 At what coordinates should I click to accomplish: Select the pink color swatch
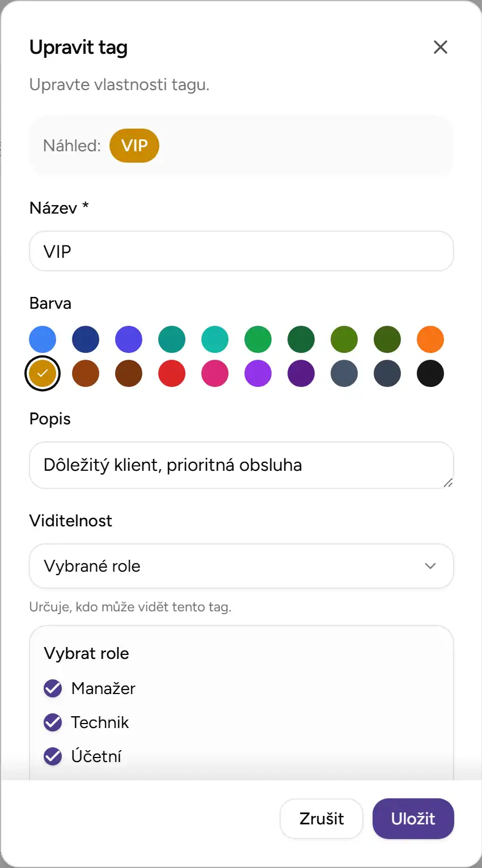click(x=215, y=373)
